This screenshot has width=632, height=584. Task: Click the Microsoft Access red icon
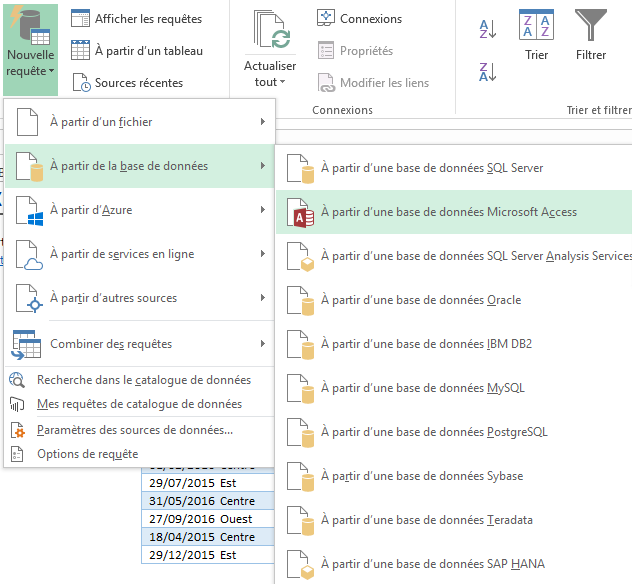[x=301, y=213]
